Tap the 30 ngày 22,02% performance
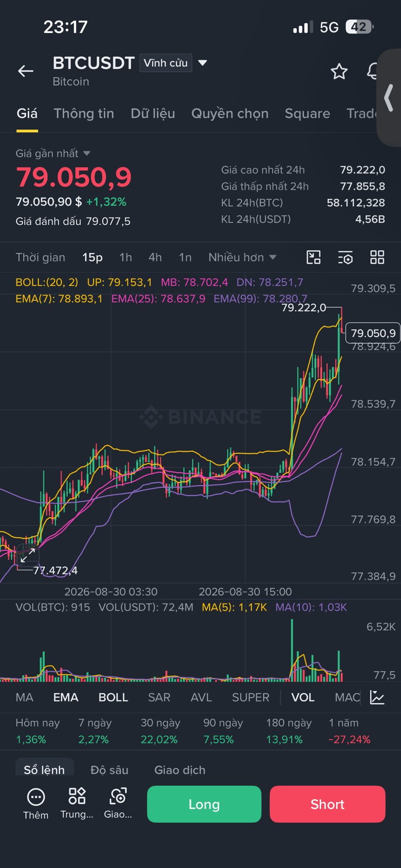The width and height of the screenshot is (401, 868). pos(160,731)
